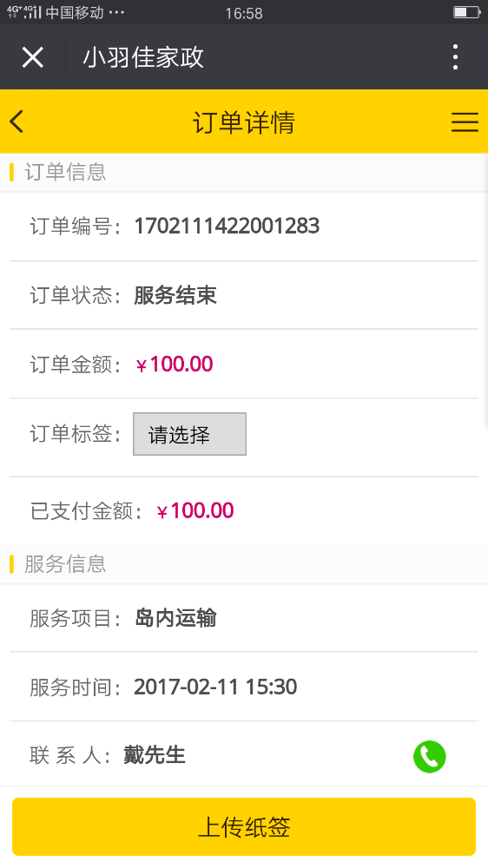This screenshot has width=488, height=868.
Task: Go back using the yellow header arrow
Action: tap(16, 122)
